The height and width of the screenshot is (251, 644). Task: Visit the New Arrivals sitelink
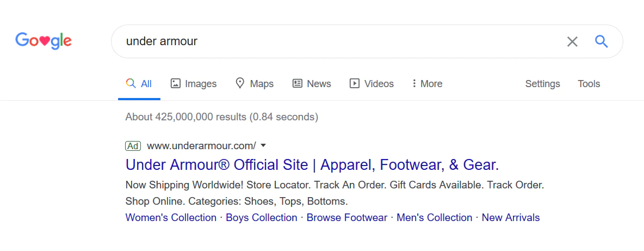coord(511,217)
